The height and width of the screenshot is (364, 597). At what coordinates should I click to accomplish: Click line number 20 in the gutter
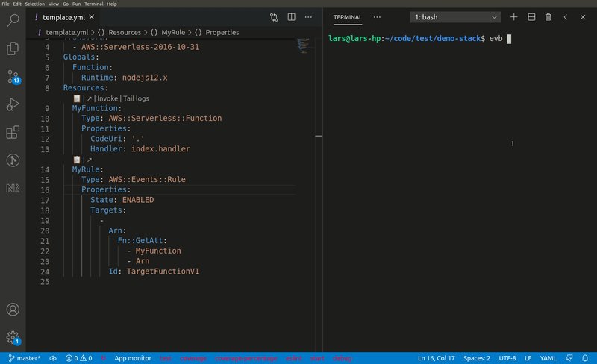[45, 230]
